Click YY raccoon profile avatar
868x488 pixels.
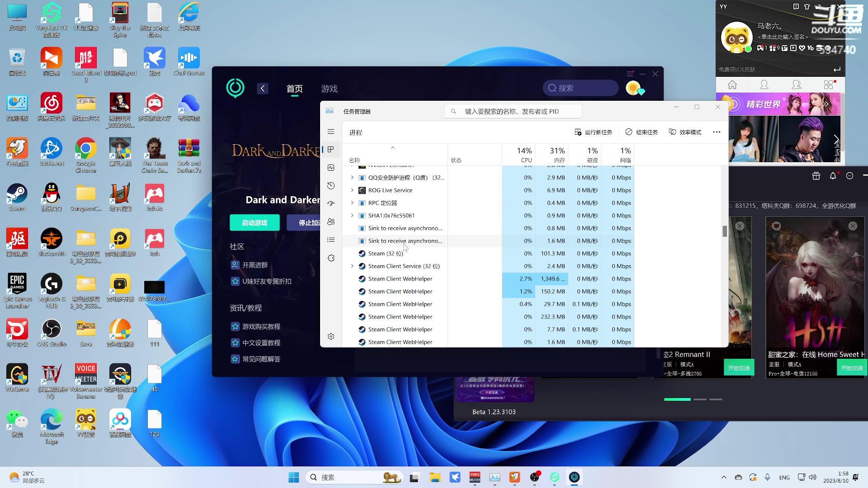[736, 38]
